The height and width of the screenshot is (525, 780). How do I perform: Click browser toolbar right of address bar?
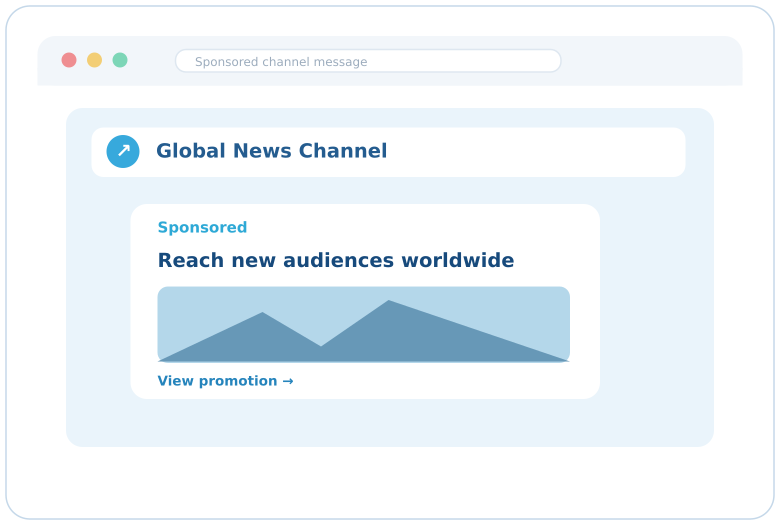(x=652, y=61)
